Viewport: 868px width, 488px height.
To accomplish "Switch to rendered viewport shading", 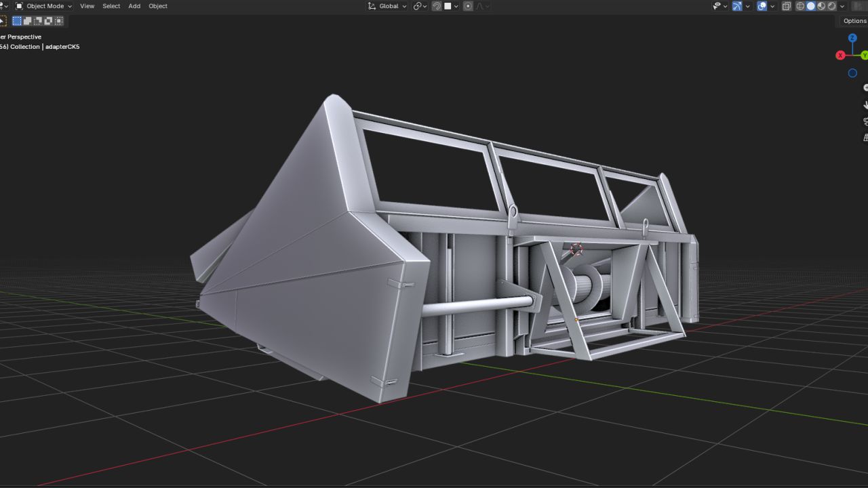I will pos(831,6).
